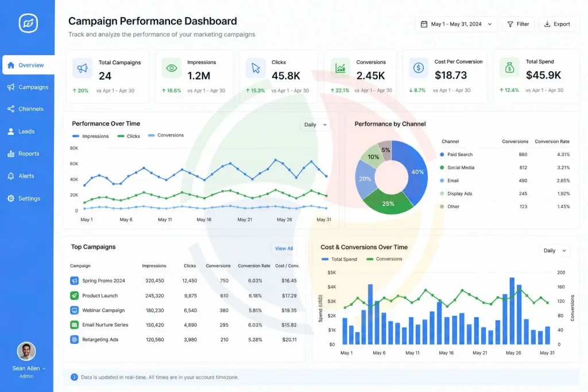588x392 pixels.
Task: Click the Email Nurture Series envelope icon
Action: point(74,325)
